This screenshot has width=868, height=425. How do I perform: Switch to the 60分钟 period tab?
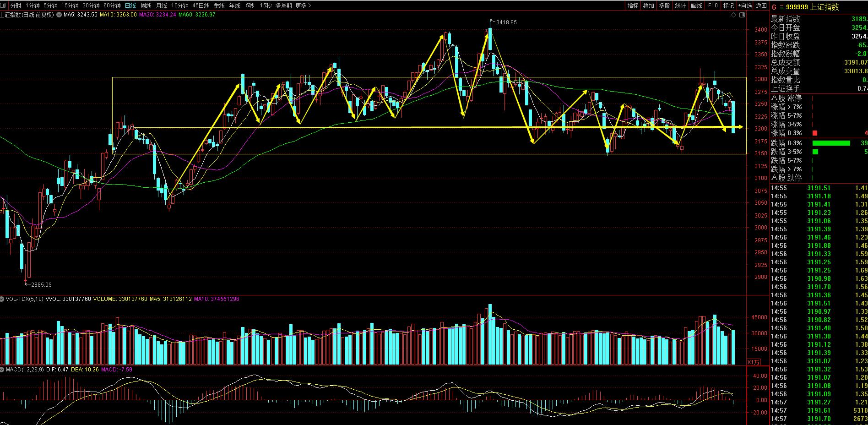click(x=112, y=5)
